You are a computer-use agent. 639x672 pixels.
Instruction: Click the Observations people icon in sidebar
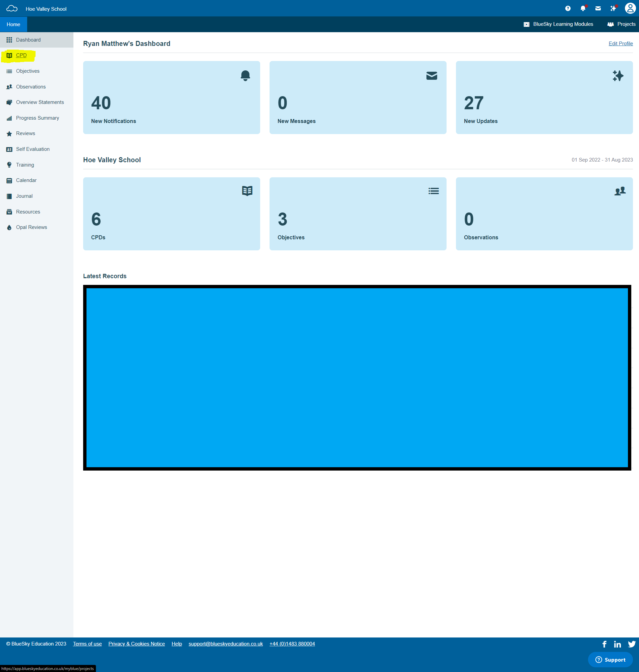pyautogui.click(x=9, y=87)
